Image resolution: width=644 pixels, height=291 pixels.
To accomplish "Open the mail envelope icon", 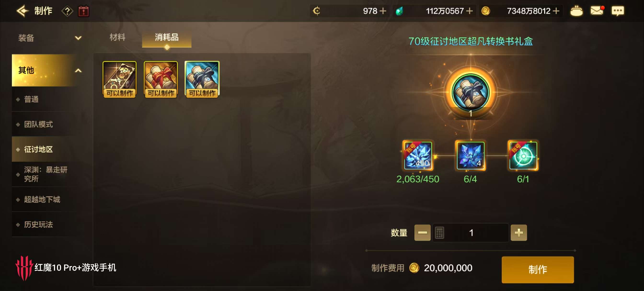I will click(x=597, y=11).
